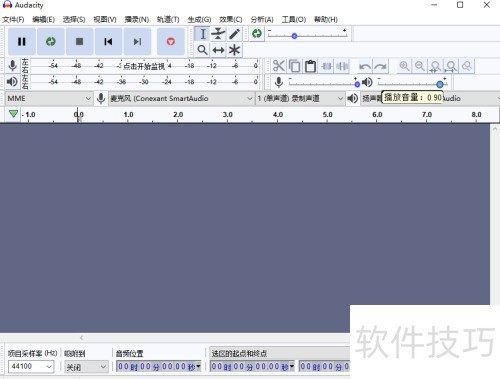Open the microphone recording device dropdown
Viewport: 500px width, 379px height.
181,98
